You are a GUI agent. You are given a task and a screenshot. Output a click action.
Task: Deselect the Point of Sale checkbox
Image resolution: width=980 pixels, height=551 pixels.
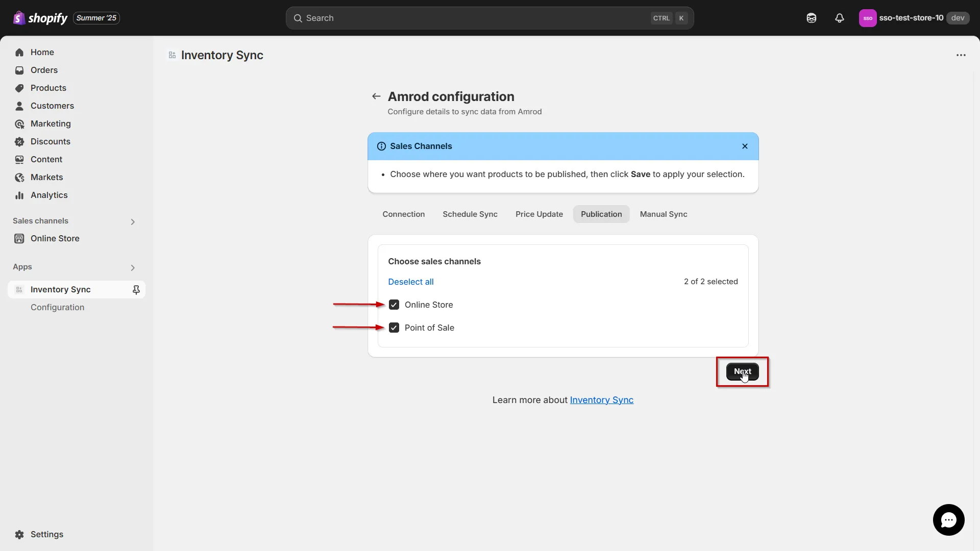[x=394, y=327]
